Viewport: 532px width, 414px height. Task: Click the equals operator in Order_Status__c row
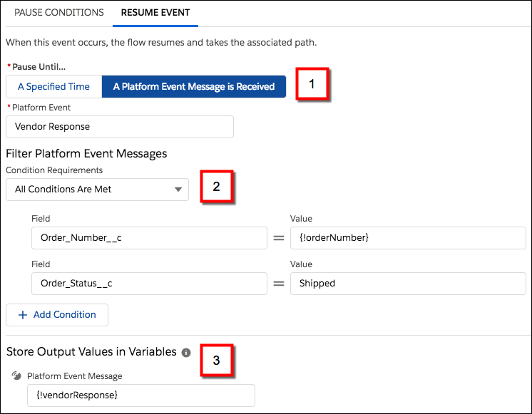click(279, 284)
